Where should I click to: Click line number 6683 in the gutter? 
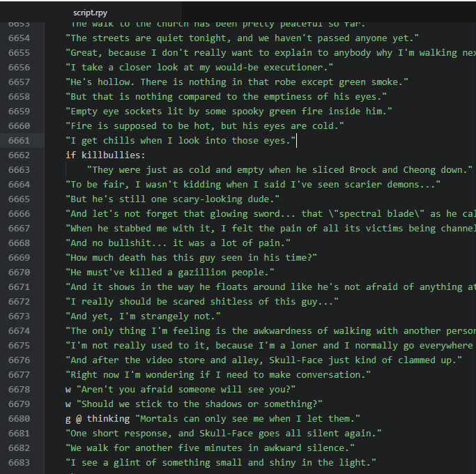(19, 463)
